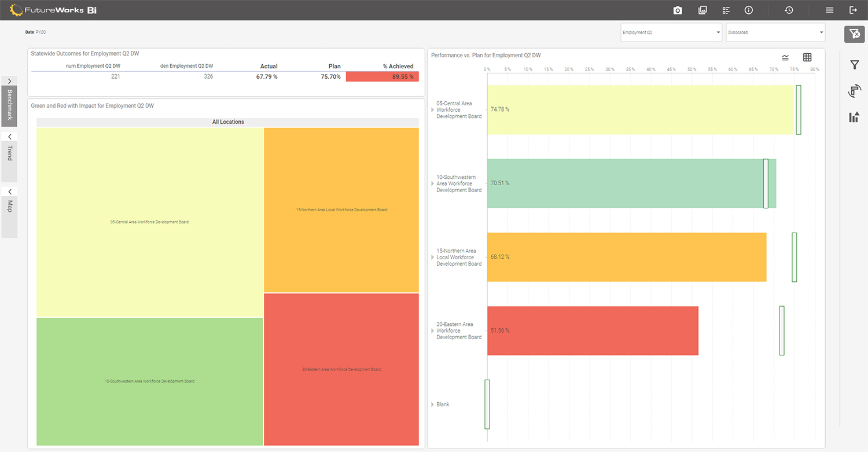868x452 pixels.
Task: Open the Dislocated dropdown
Action: (x=775, y=32)
